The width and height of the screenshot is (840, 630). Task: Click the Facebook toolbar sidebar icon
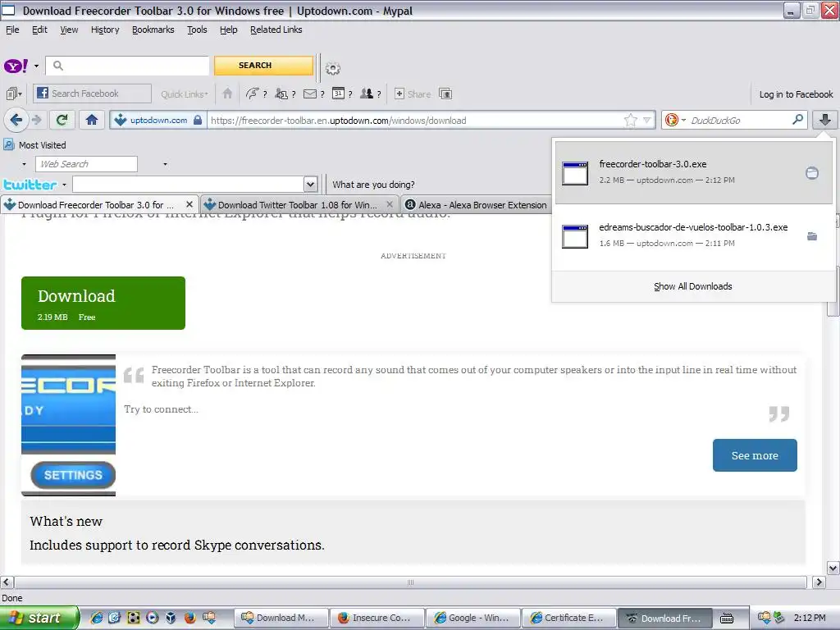[13, 94]
